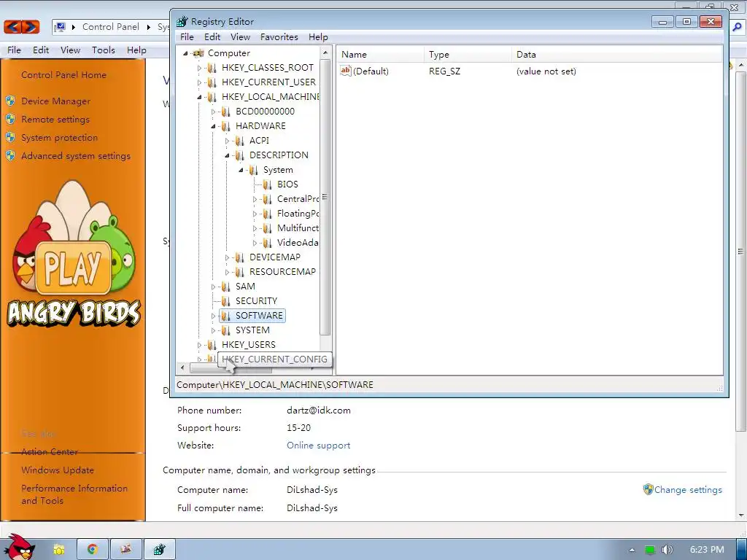Click the Angry Birds start button
This screenshot has height=560, width=747.
pyautogui.click(x=18, y=548)
